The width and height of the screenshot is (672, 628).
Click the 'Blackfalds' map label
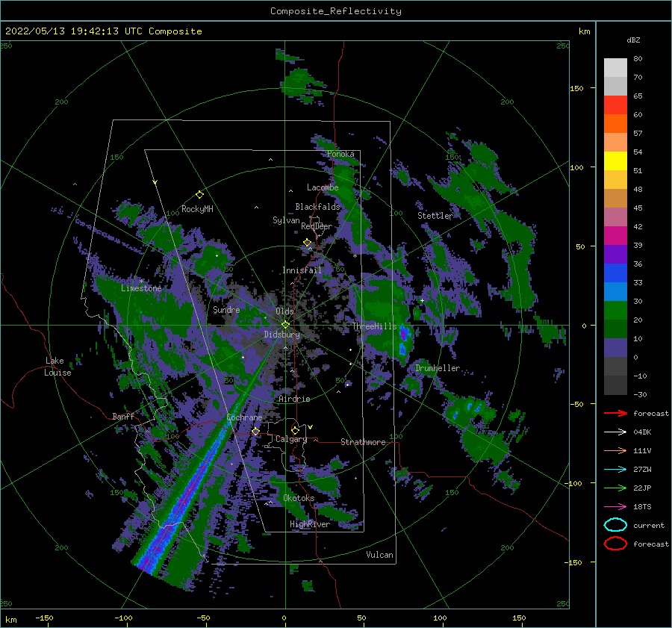point(317,207)
